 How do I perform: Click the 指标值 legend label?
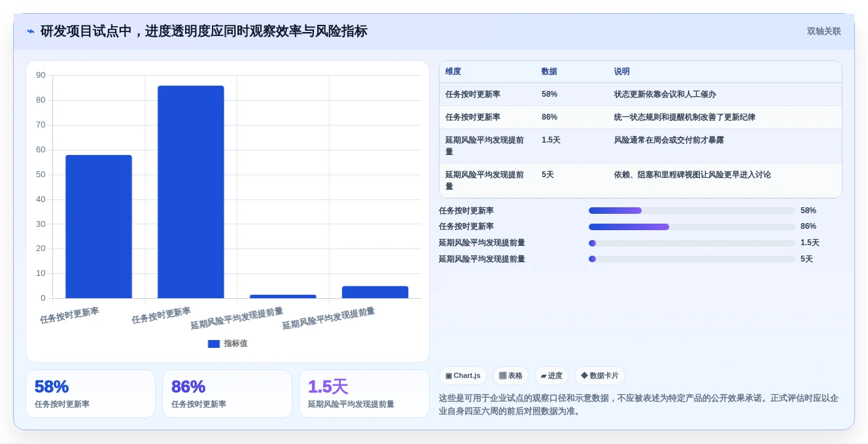235,343
